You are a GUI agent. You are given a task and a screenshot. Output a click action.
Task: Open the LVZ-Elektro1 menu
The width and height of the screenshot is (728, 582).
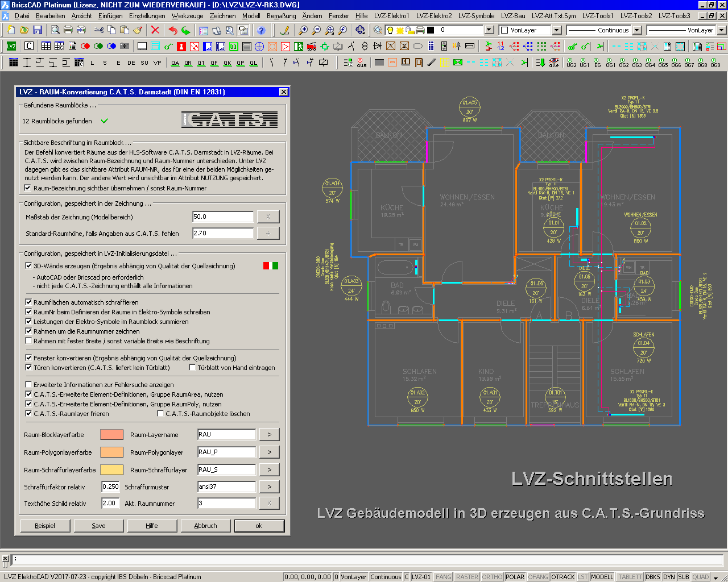(391, 16)
